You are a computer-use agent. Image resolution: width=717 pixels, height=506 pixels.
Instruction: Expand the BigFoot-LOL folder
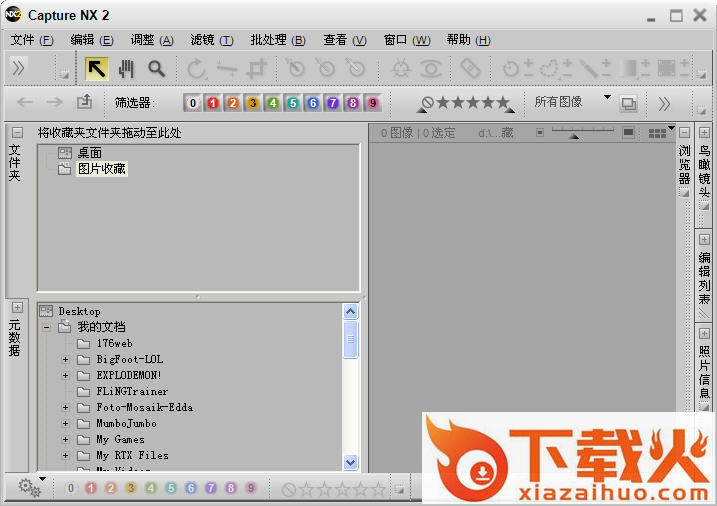(65, 360)
